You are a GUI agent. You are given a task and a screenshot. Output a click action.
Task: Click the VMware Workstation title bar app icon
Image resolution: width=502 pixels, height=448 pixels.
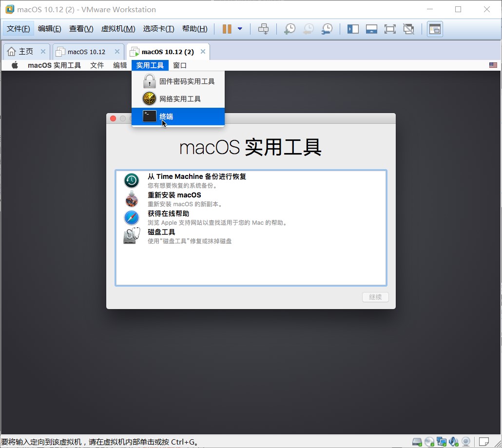click(10, 9)
